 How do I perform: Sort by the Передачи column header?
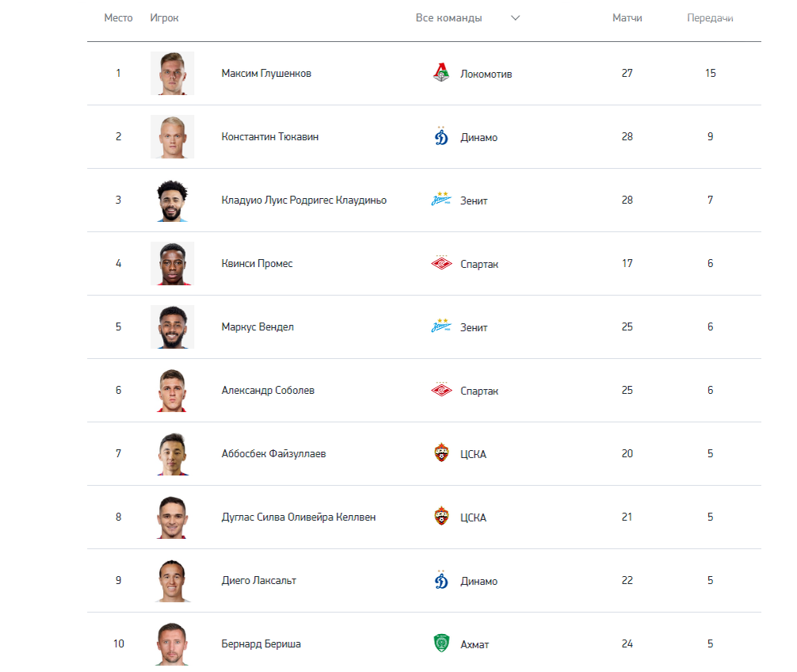pos(710,17)
